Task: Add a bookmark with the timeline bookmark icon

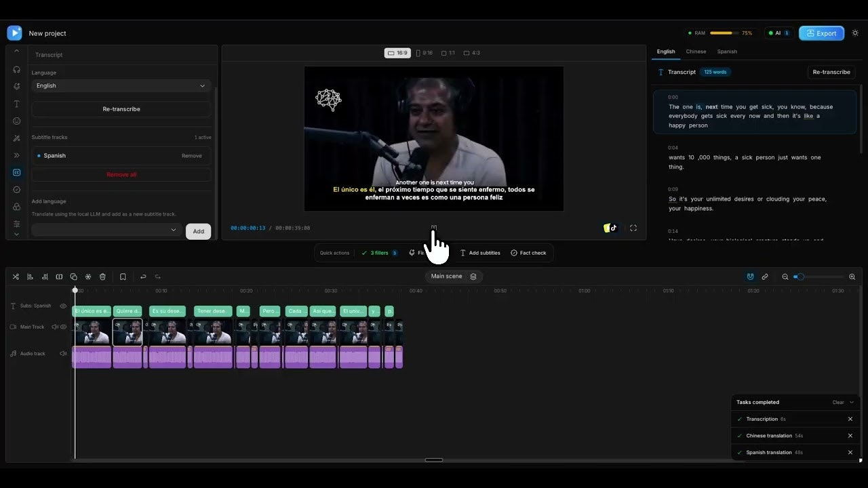Action: point(123,277)
